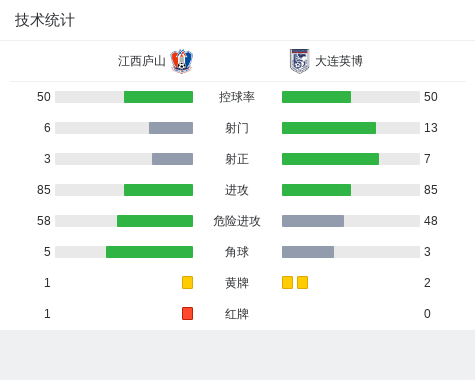Viewport: 475px width, 380px height.
Task: Click 大连英博's first yellow card icon
Action: [287, 283]
